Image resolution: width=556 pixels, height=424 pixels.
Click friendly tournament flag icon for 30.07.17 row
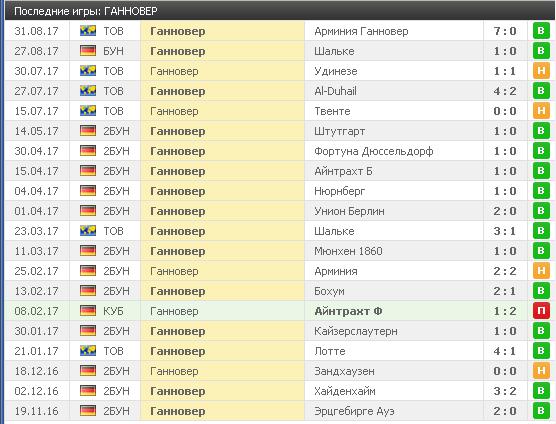[88, 71]
